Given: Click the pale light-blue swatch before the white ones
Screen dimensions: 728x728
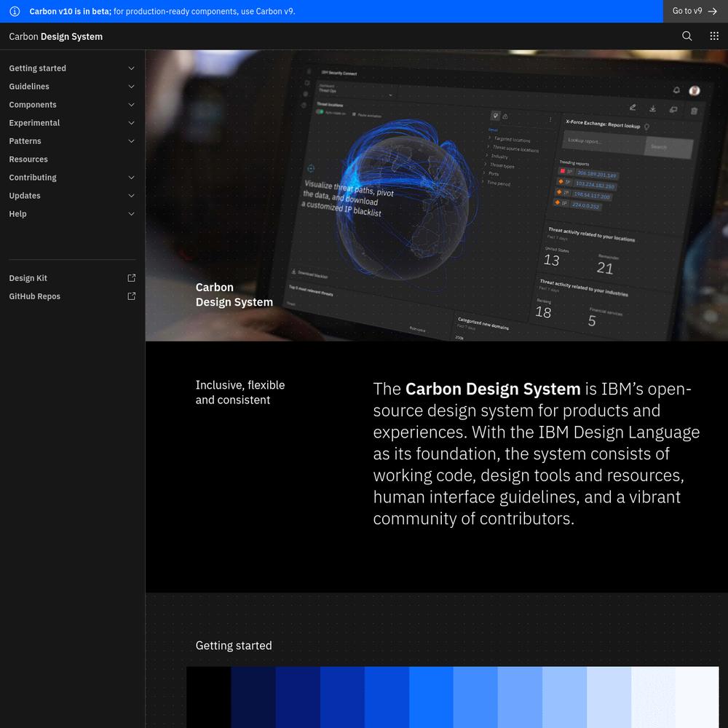Looking at the screenshot, I should click(609, 697).
